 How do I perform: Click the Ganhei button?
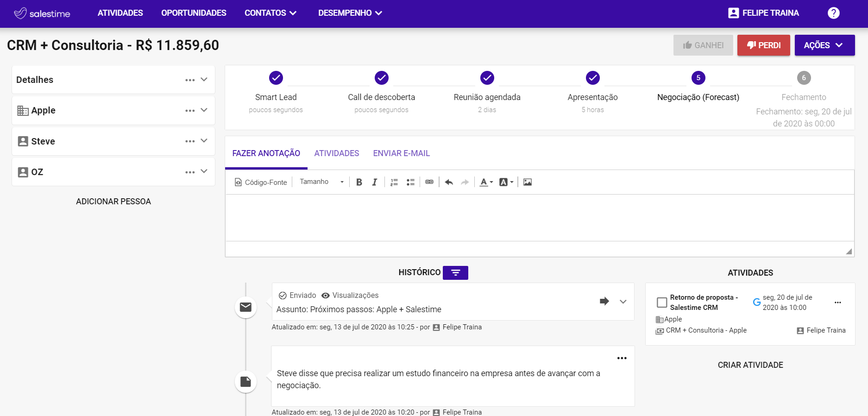click(703, 45)
